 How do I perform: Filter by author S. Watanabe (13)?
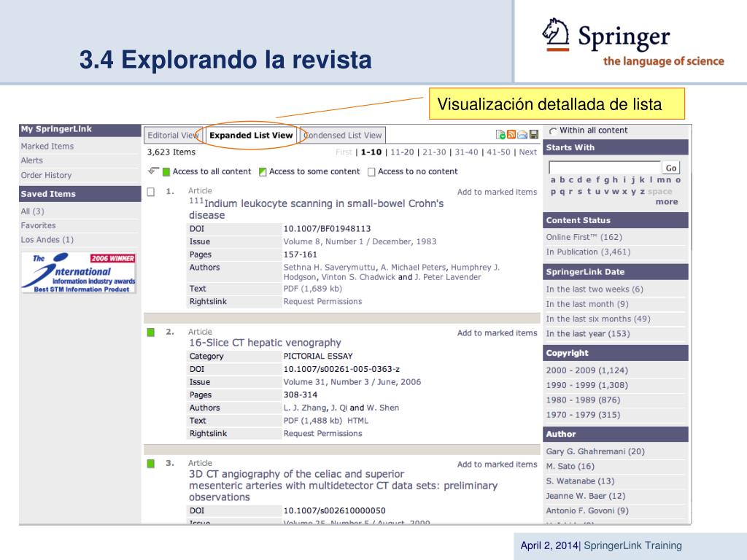click(x=580, y=481)
